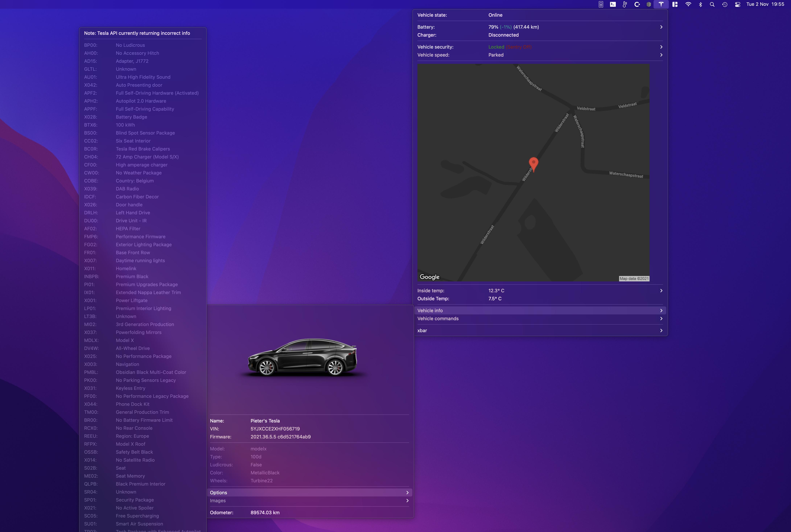Click the Google logo on the map

tap(430, 277)
